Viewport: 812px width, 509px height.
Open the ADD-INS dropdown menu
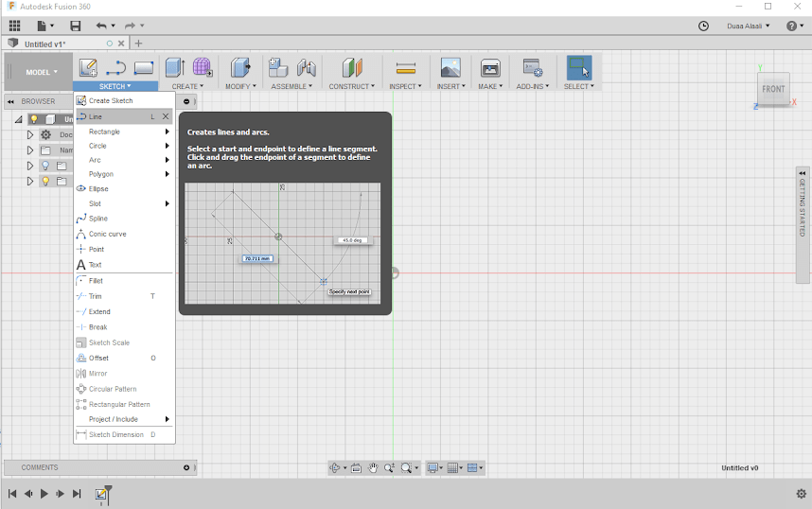(x=533, y=86)
